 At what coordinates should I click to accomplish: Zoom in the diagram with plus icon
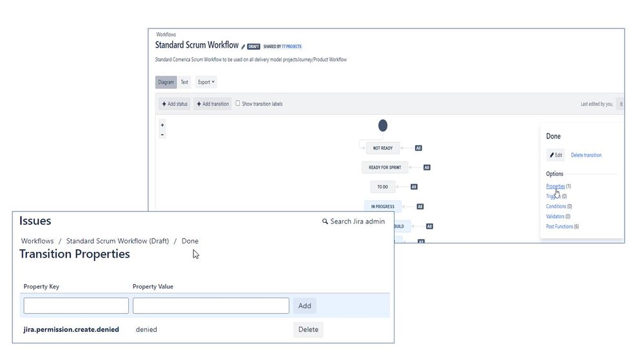coord(162,125)
